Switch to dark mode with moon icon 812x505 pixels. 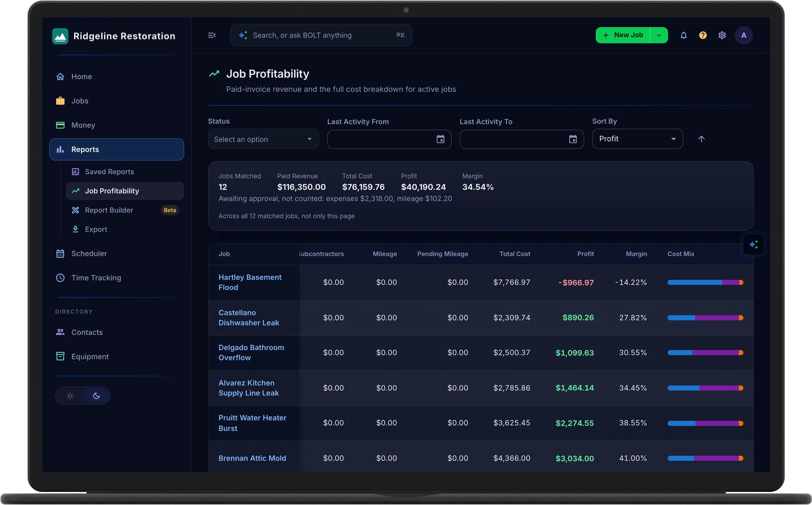click(x=96, y=396)
